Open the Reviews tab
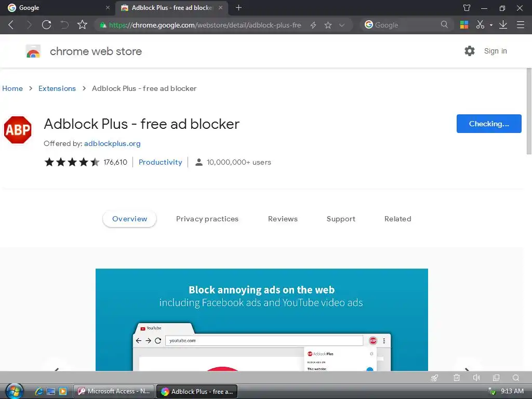Screen dimensions: 532x399 pos(283,219)
